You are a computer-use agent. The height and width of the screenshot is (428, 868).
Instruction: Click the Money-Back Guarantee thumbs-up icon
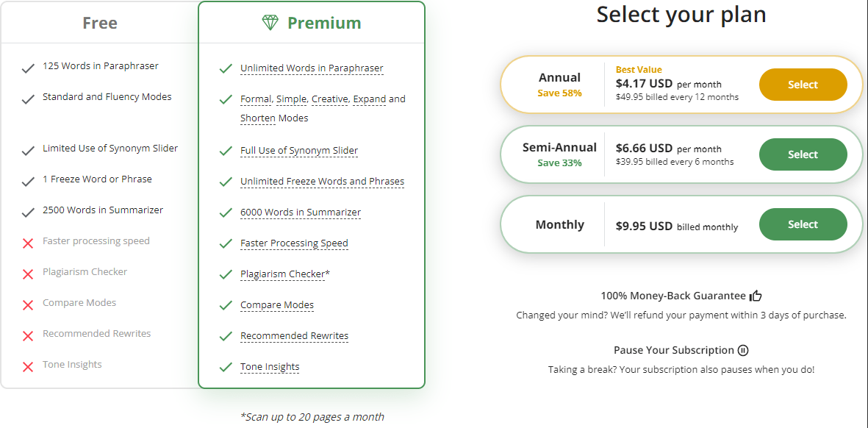(756, 296)
